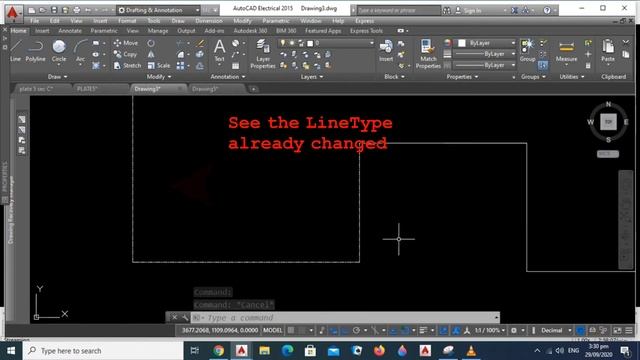
Task: Click the ViewCube TOP face
Action: coord(608,122)
